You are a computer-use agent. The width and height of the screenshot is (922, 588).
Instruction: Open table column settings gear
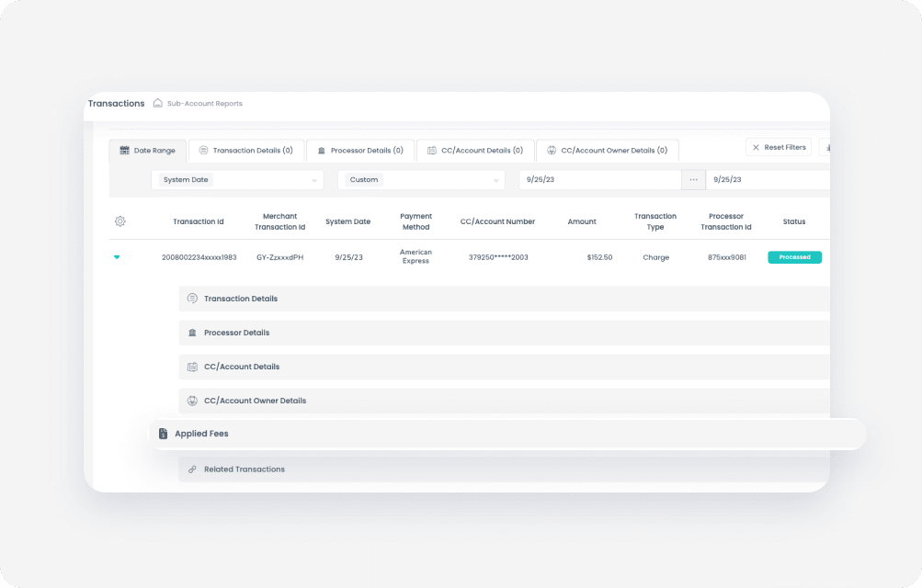pyautogui.click(x=120, y=221)
